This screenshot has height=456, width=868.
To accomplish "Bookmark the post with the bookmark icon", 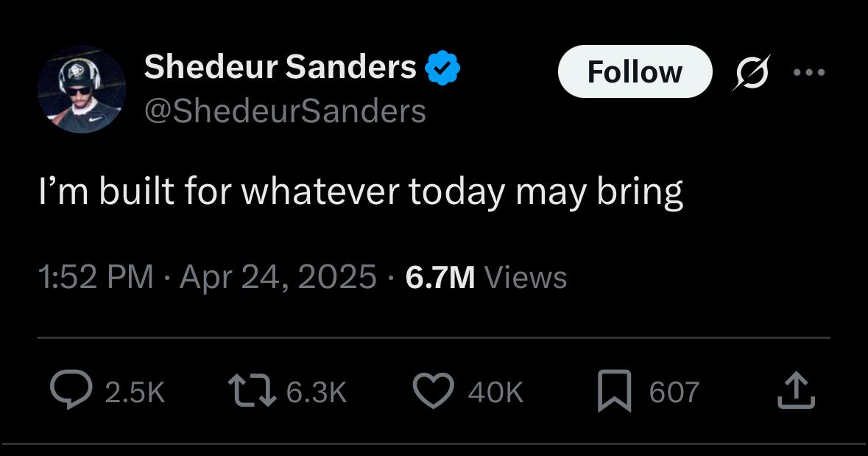I will click(x=615, y=390).
